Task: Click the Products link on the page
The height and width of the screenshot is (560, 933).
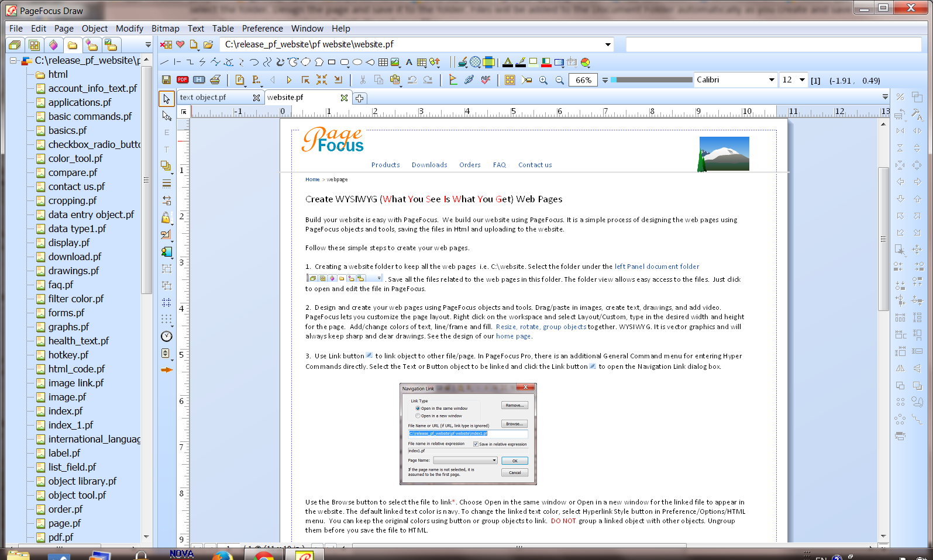Action: tap(385, 165)
